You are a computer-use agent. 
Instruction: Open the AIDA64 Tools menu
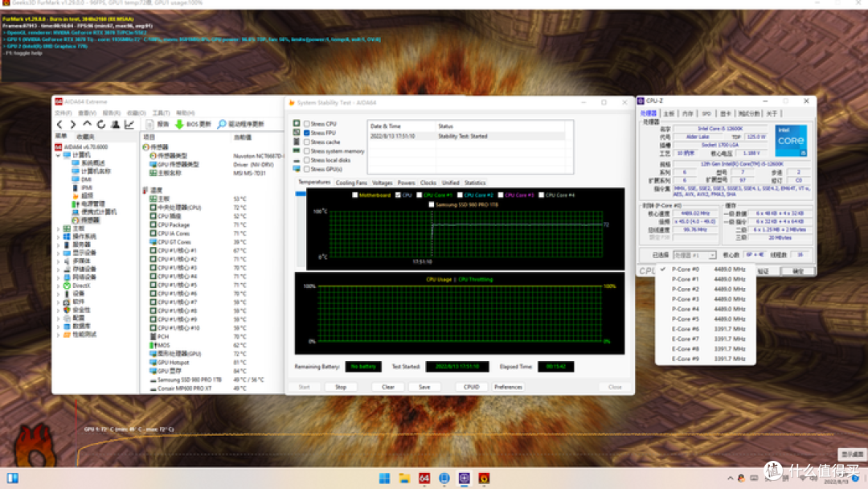(161, 113)
